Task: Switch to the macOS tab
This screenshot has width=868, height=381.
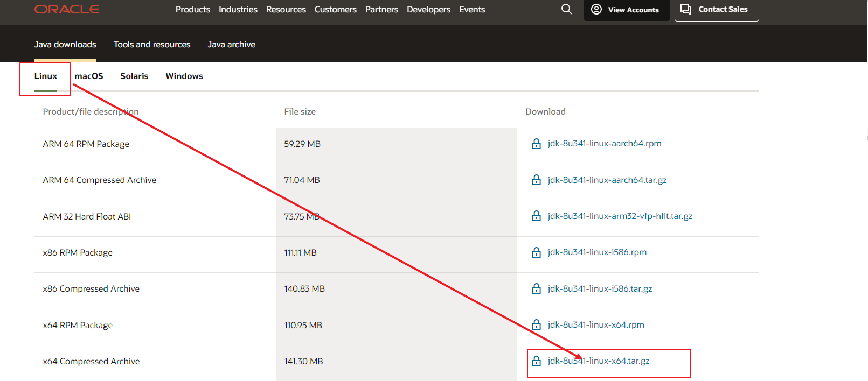Action: pyautogui.click(x=89, y=76)
